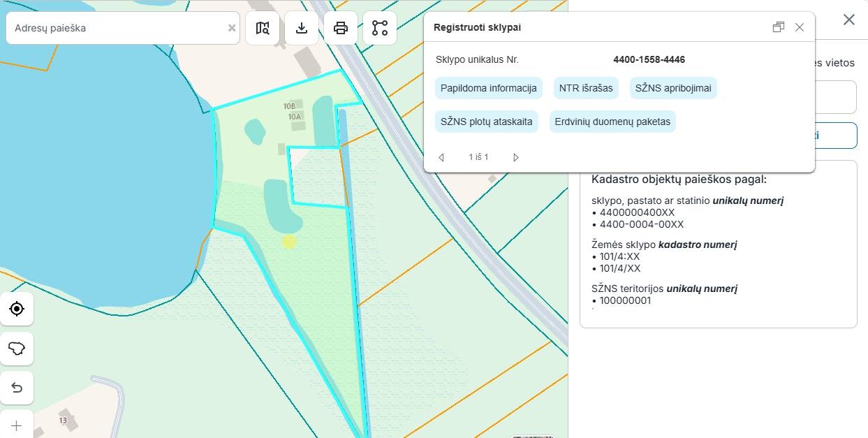This screenshot has width=868, height=438.
Task: Click the yellow marker dot on parcel
Action: (x=289, y=242)
